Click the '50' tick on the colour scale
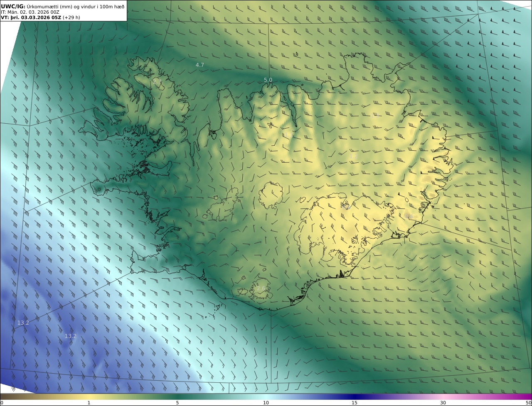The width and height of the screenshot is (532, 406). [528, 403]
